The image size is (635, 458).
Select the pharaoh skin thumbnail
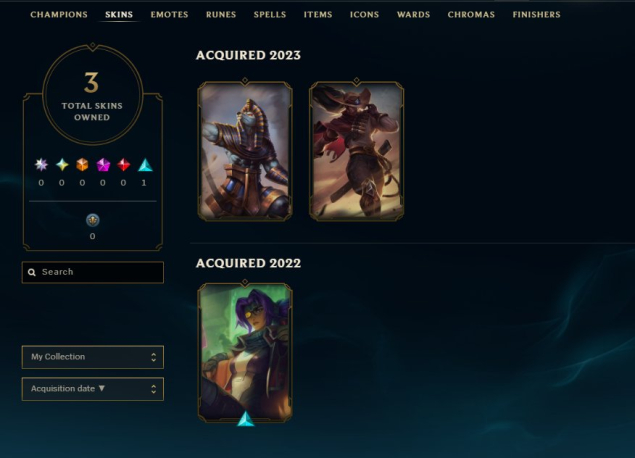click(245, 151)
